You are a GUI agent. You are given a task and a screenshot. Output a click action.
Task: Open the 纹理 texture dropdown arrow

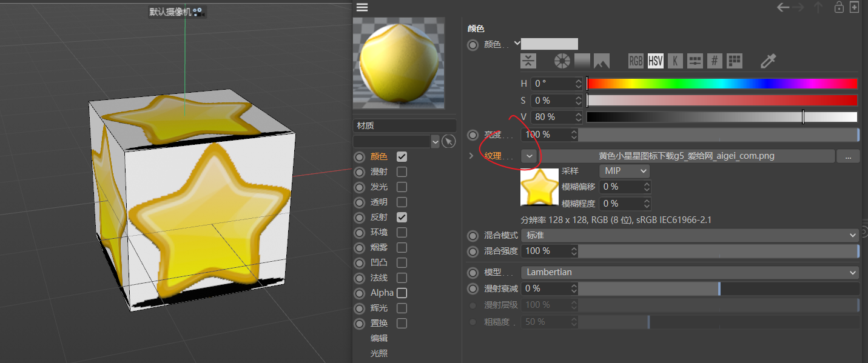[530, 156]
